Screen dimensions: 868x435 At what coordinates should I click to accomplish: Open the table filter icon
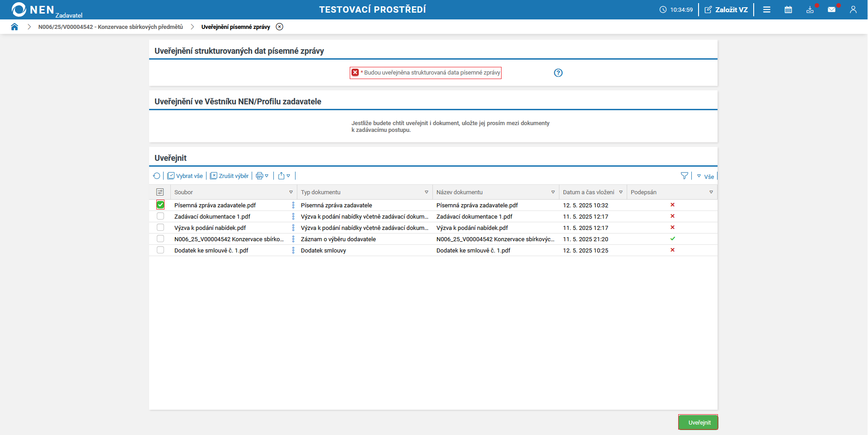coord(685,176)
